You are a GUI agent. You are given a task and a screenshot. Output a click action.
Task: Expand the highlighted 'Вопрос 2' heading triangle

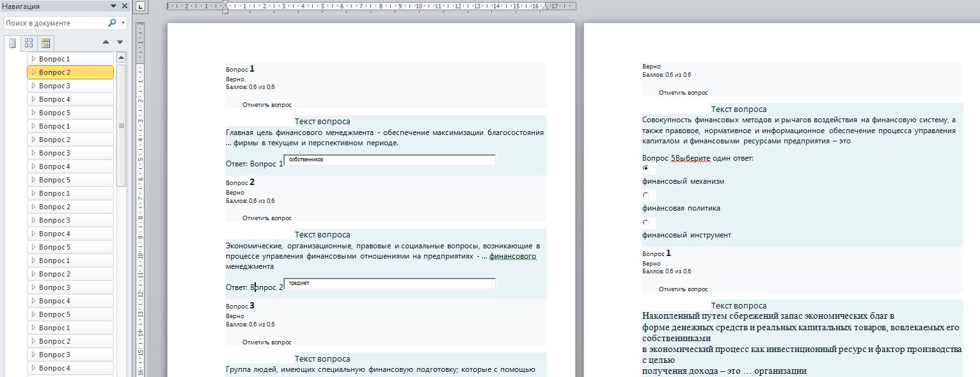pos(34,72)
